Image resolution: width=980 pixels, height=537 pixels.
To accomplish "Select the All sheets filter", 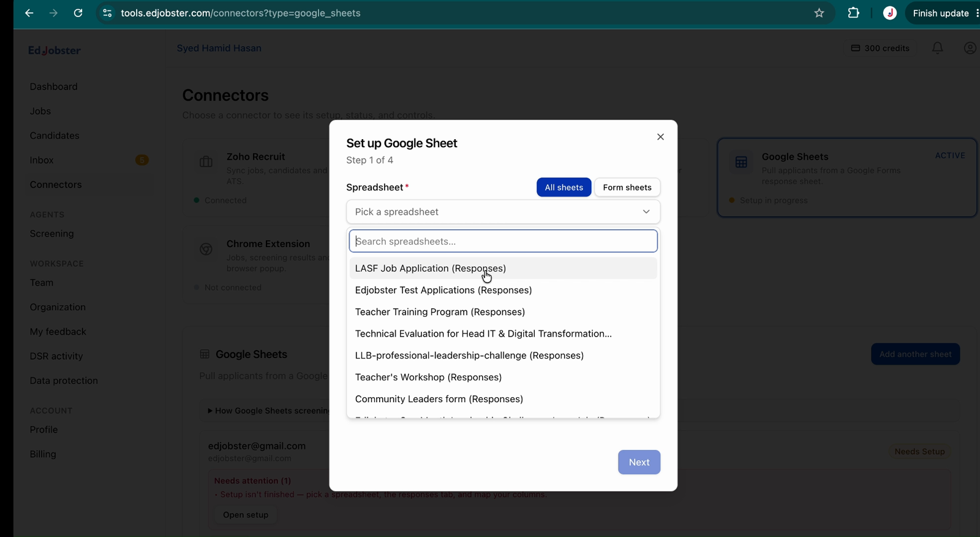I will point(564,187).
